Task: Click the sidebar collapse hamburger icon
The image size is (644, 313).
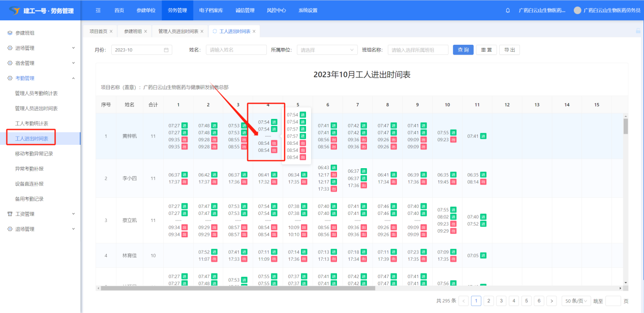Action: tap(98, 10)
